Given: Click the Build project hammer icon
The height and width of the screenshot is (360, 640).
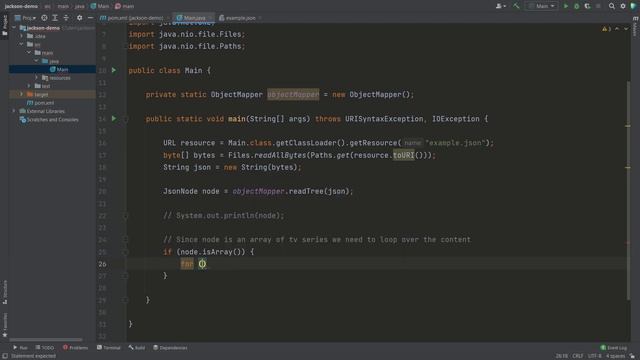Looking at the screenshot, I should (x=516, y=6).
